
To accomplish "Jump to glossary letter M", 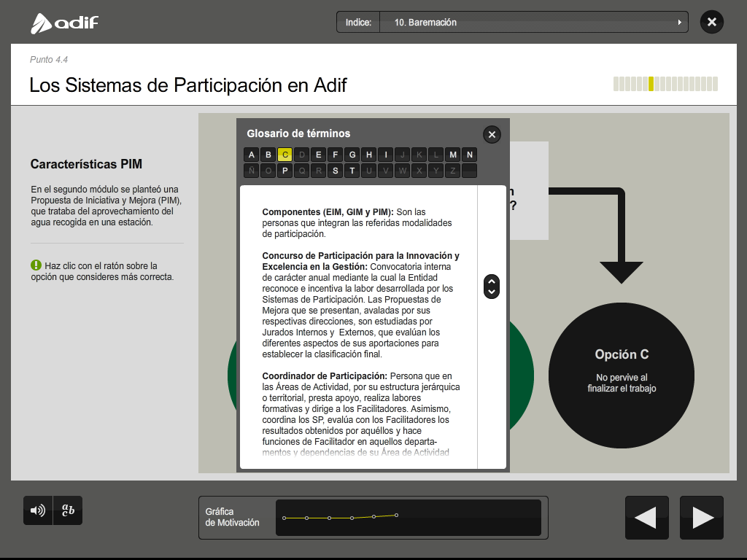I will point(453,155).
